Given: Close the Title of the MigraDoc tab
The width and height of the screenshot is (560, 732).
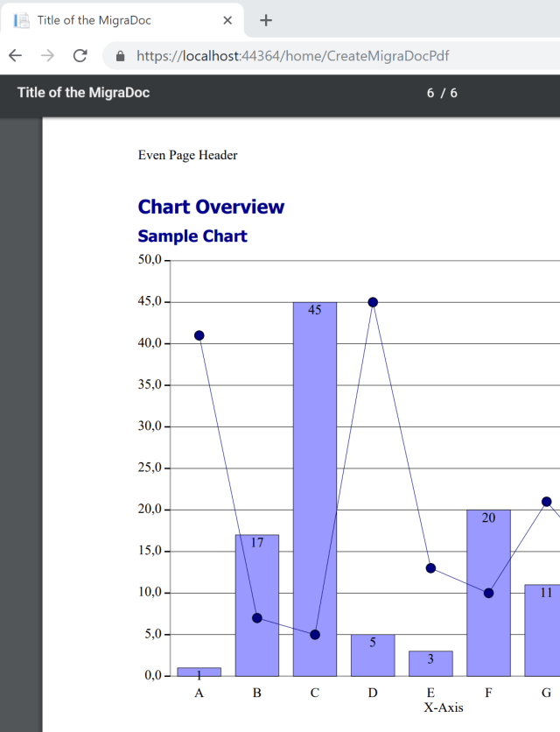Looking at the screenshot, I should [x=227, y=20].
